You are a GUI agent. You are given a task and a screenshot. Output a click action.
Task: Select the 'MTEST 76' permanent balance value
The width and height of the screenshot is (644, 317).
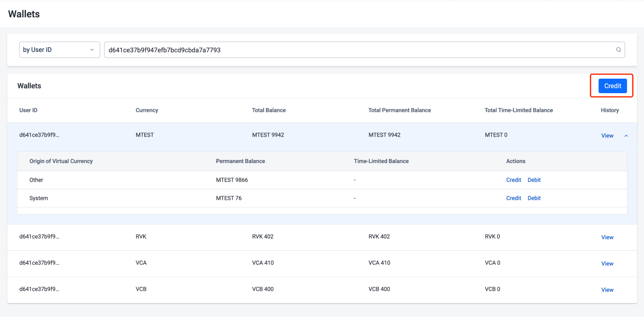[x=229, y=198]
